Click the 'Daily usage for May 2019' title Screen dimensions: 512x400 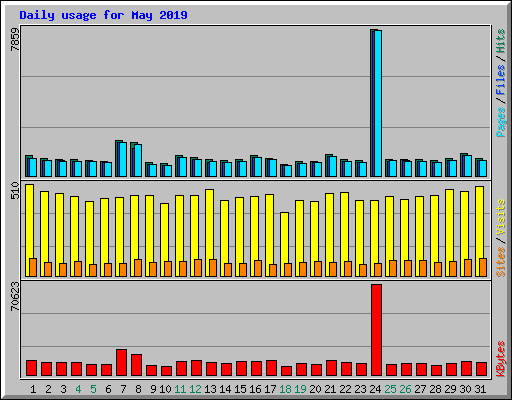click(103, 15)
